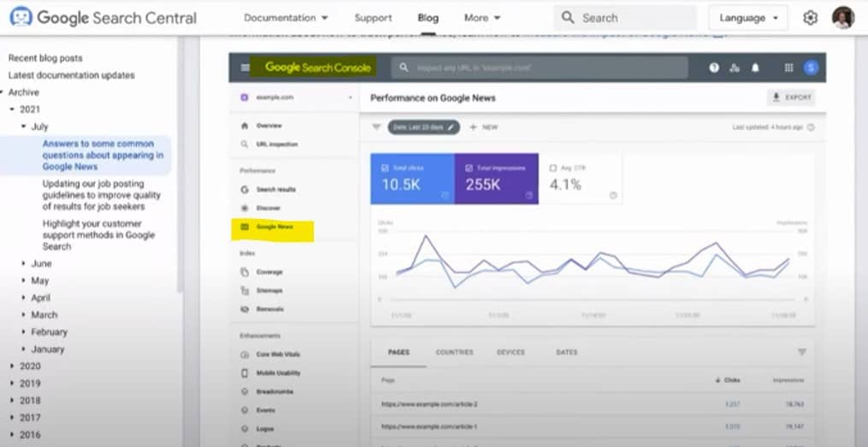Expand the 2020 archive year
Viewport: 868px width, 447px height.
coord(12,366)
